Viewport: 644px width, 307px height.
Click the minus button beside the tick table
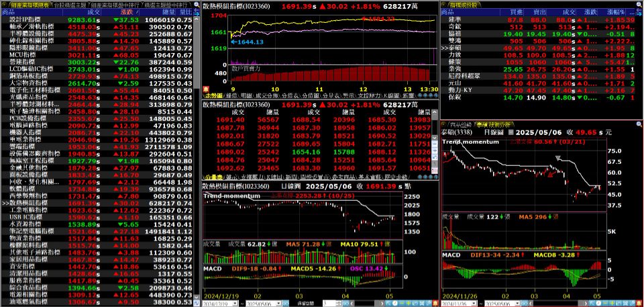[x=435, y=144]
